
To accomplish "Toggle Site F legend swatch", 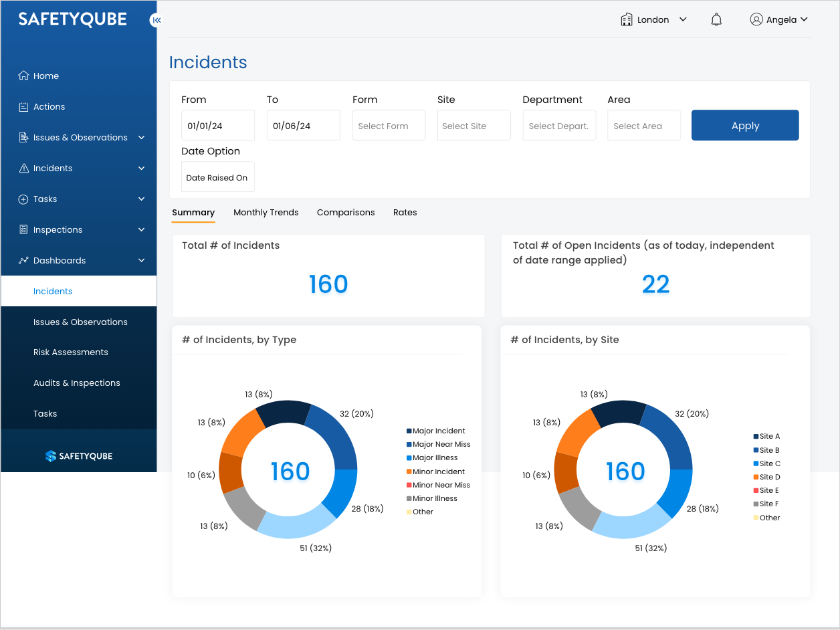I will point(756,504).
